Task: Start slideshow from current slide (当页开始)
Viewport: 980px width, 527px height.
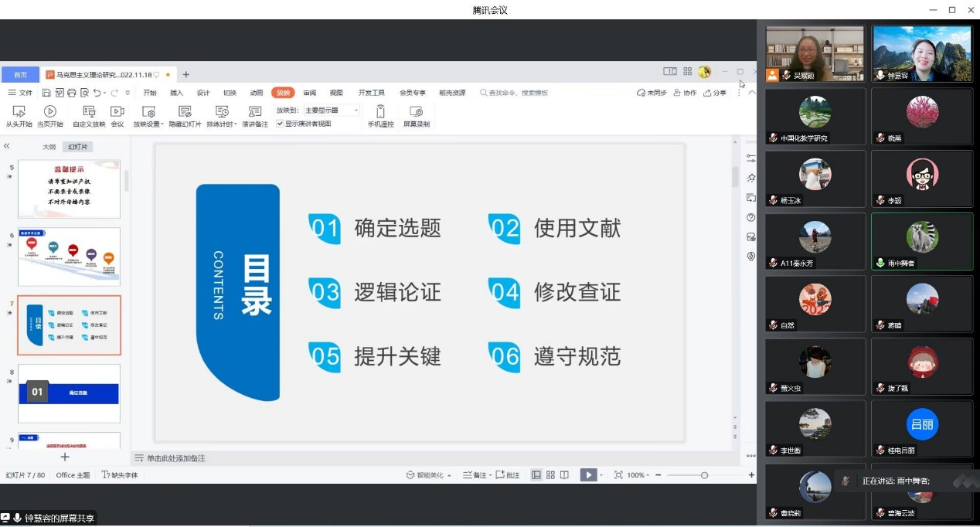Action: [50, 112]
